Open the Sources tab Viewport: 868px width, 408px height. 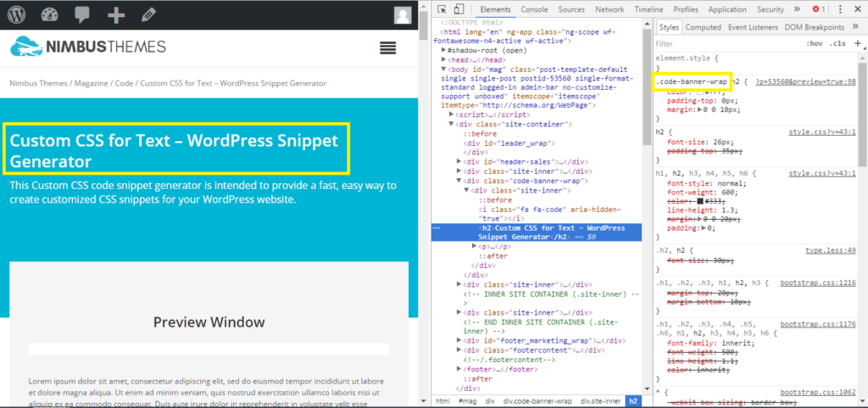pos(571,9)
